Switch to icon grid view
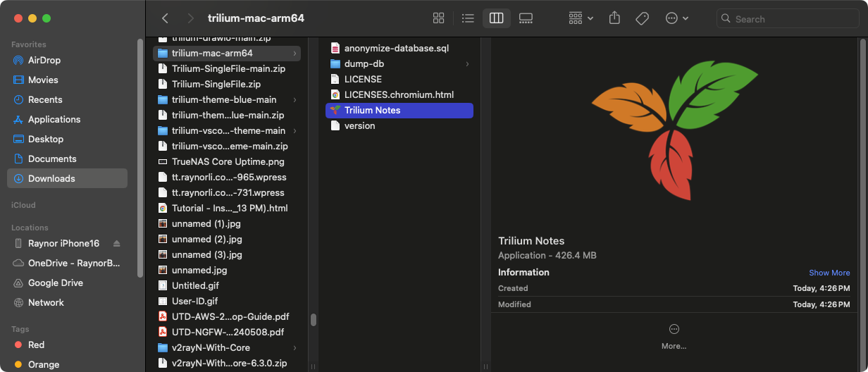Screen dimensions: 868x372 point(438,18)
